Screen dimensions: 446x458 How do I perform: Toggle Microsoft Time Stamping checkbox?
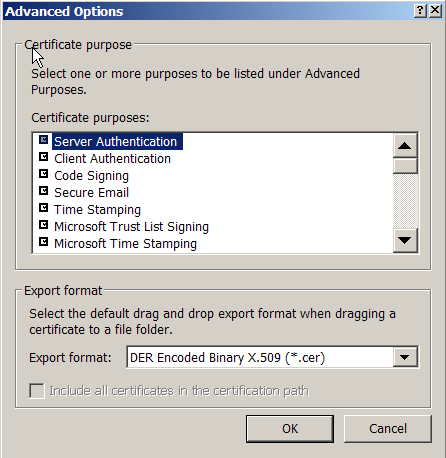[44, 242]
